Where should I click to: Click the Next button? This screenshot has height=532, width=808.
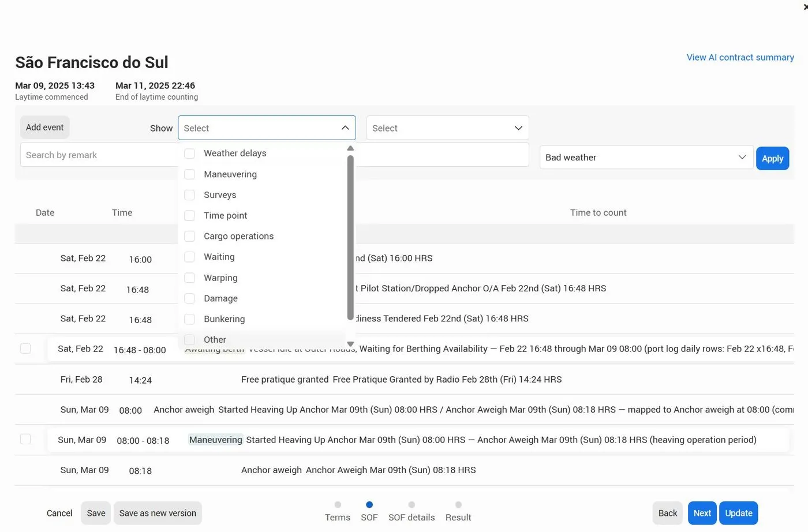pyautogui.click(x=702, y=513)
